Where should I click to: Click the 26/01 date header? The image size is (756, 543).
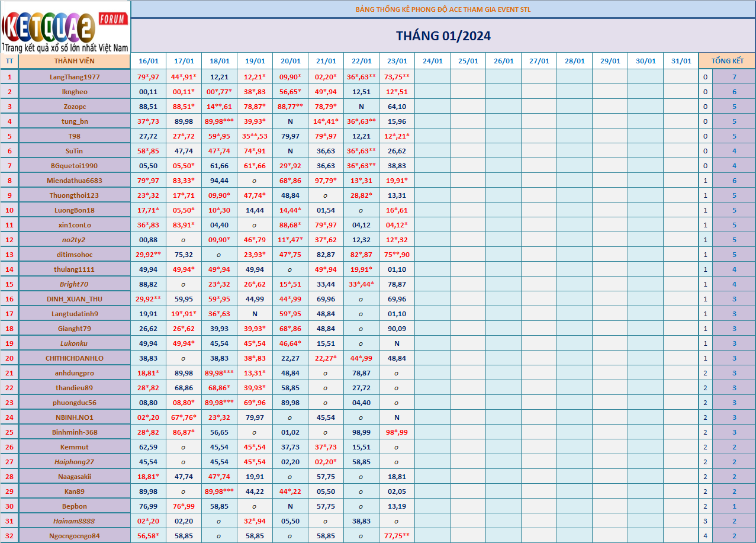[x=503, y=61]
